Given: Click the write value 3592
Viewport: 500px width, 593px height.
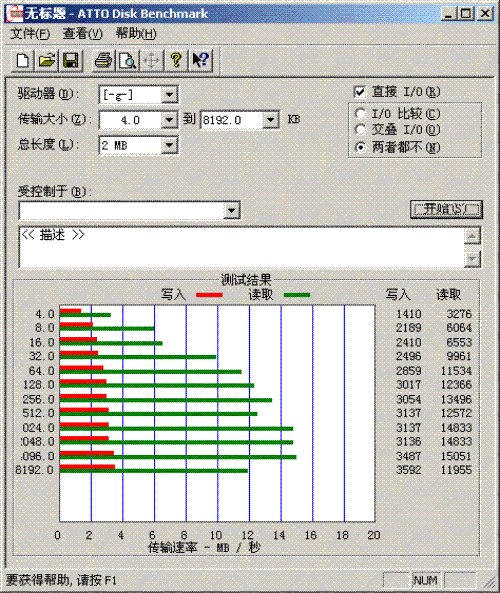Looking at the screenshot, I should [x=408, y=470].
